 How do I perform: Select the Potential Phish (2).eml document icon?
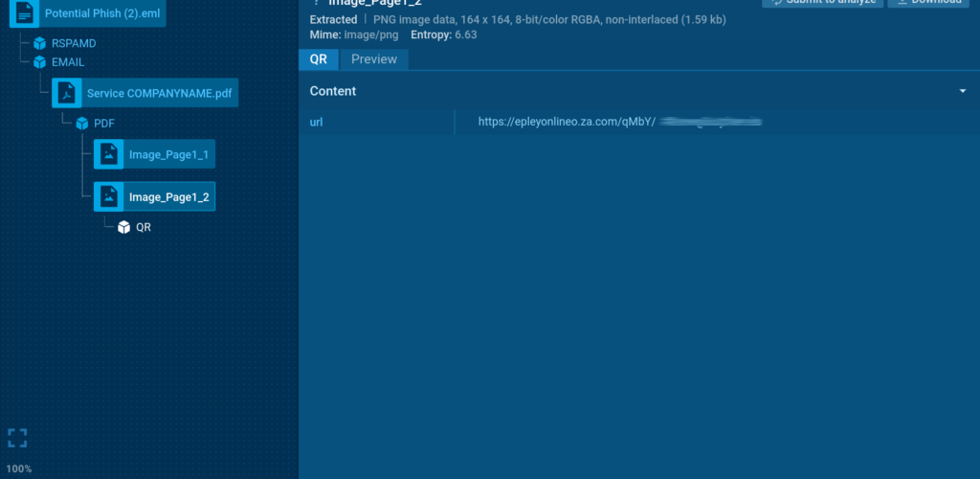click(x=24, y=12)
